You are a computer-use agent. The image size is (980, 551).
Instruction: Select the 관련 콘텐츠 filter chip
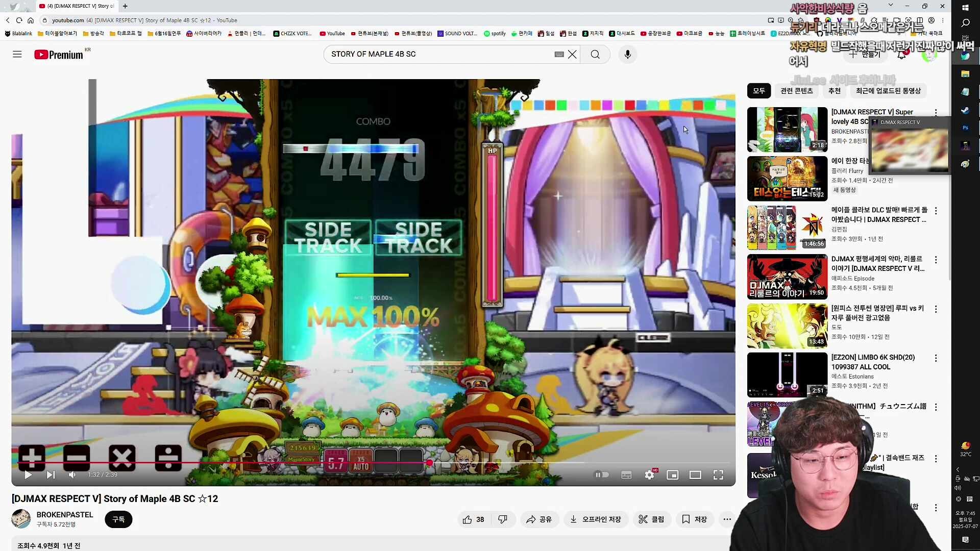pos(796,91)
